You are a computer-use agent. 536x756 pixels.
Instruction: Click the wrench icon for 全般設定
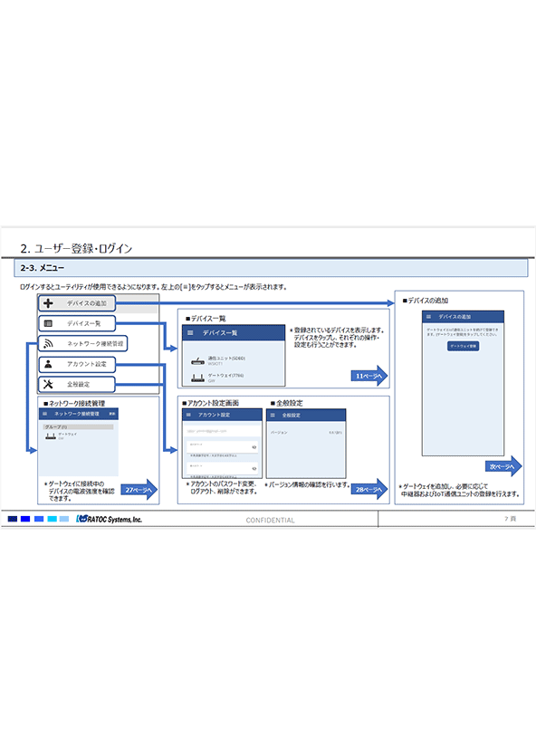tap(48, 384)
